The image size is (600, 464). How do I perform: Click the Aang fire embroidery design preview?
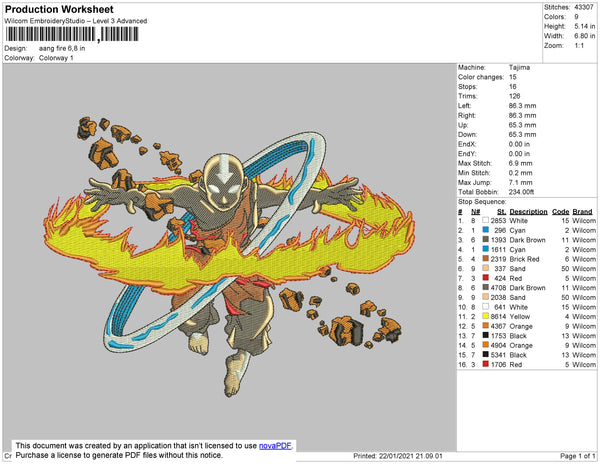pos(229,256)
